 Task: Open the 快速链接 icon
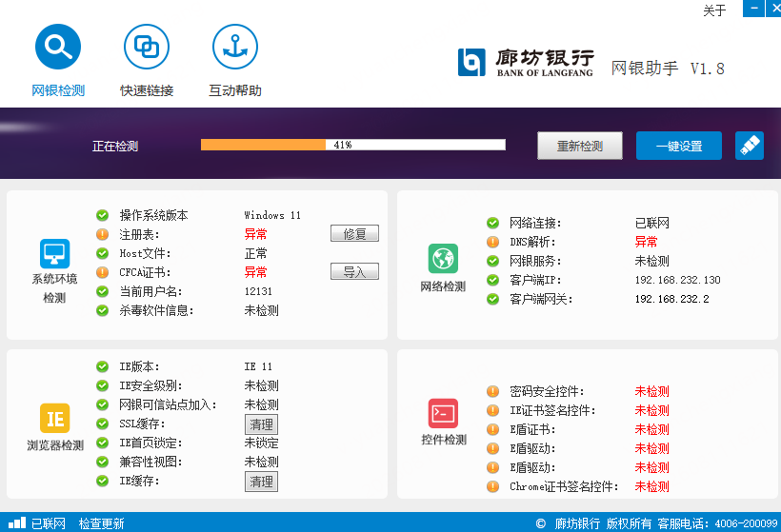pyautogui.click(x=147, y=47)
